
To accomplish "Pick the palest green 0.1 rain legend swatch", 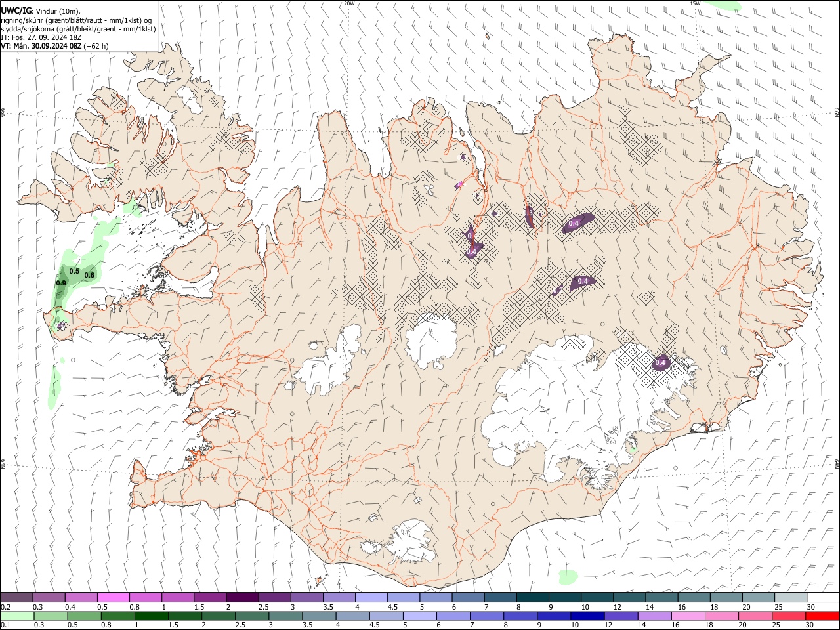I will pyautogui.click(x=17, y=616).
